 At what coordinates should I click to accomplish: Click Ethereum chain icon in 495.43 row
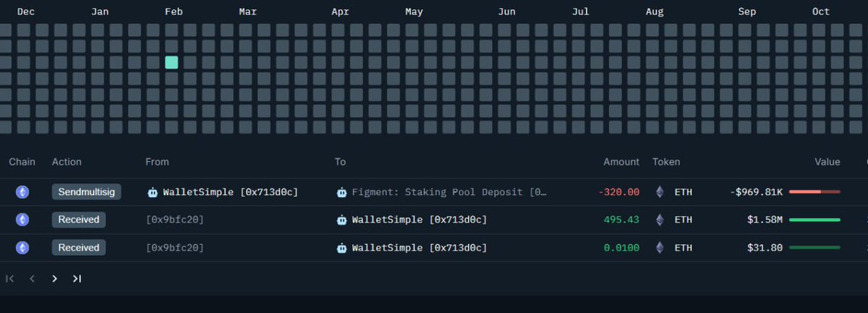click(22, 219)
